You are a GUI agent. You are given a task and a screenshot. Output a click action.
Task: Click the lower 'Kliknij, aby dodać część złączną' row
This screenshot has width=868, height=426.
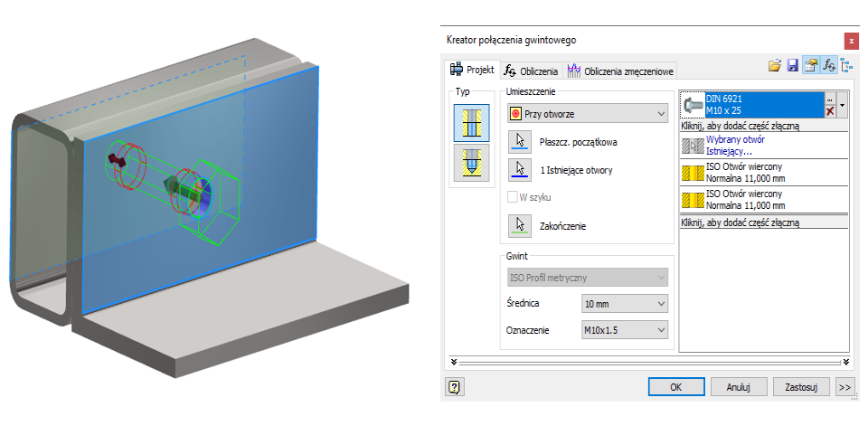click(x=764, y=222)
